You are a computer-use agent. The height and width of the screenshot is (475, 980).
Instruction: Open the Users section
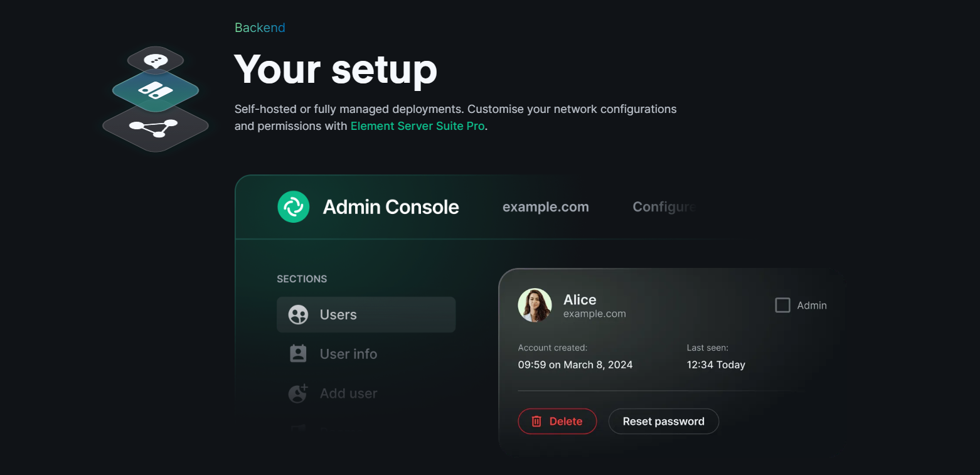[366, 314]
